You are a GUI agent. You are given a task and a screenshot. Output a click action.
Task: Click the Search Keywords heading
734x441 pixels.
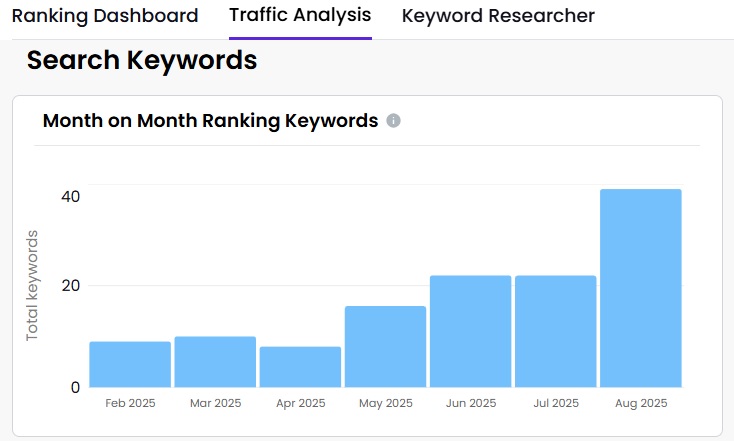pos(142,61)
